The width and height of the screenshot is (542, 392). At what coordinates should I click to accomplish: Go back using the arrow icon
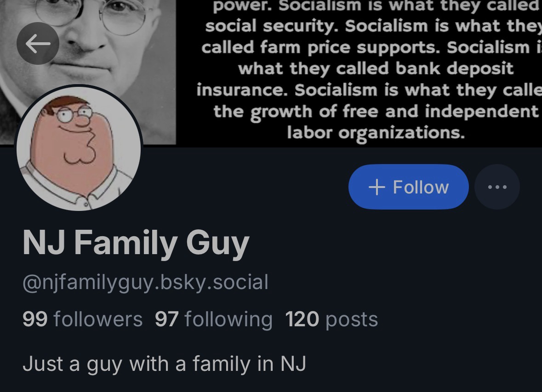tap(38, 44)
